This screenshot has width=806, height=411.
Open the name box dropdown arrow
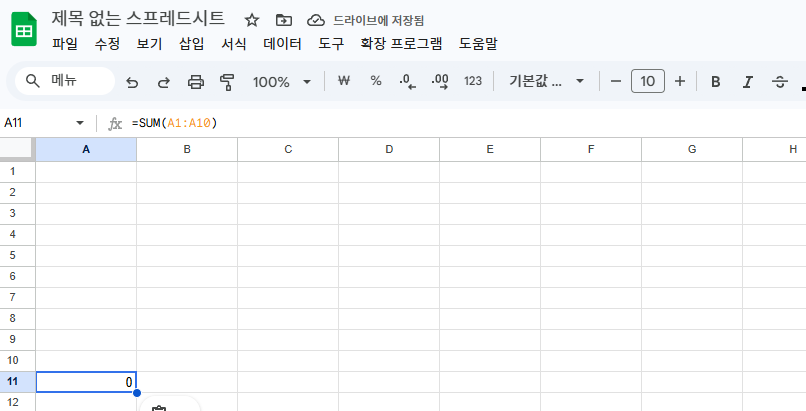80,123
